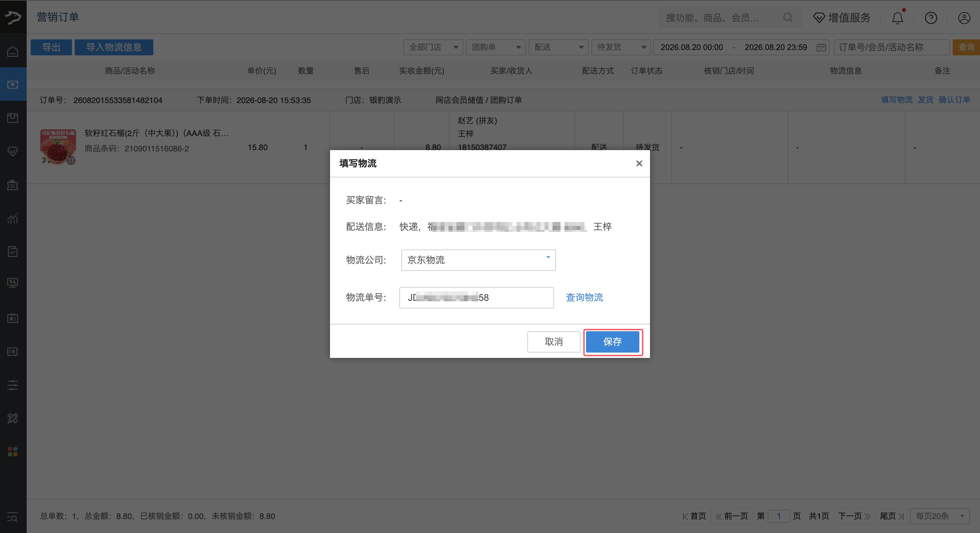980x533 pixels.
Task: Go to 首页 first page
Action: [x=694, y=516]
